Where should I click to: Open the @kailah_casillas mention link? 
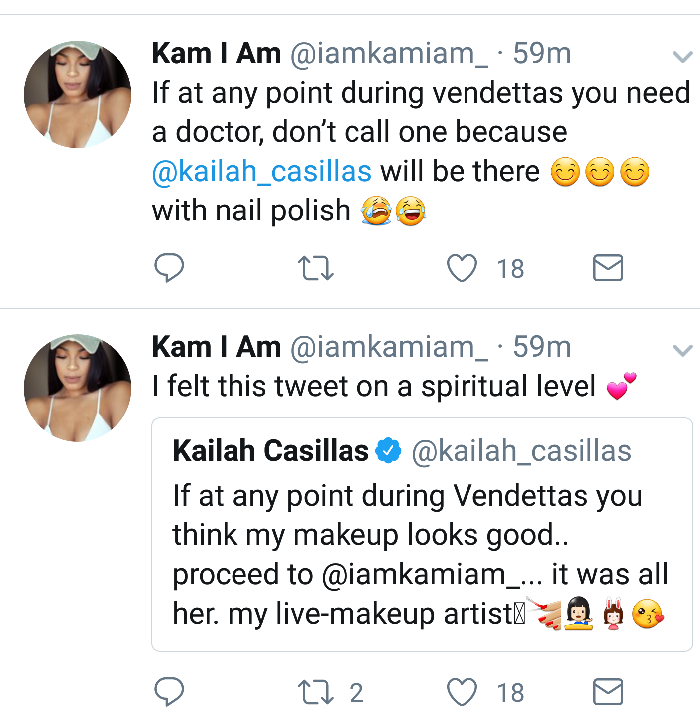[x=262, y=172]
